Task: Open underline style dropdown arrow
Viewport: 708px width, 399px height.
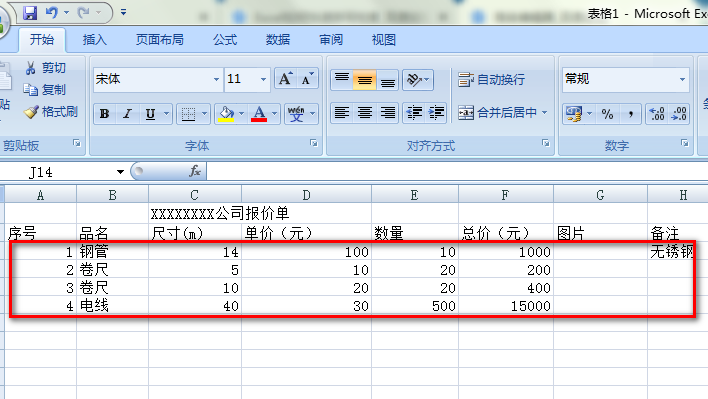Action: [x=167, y=114]
